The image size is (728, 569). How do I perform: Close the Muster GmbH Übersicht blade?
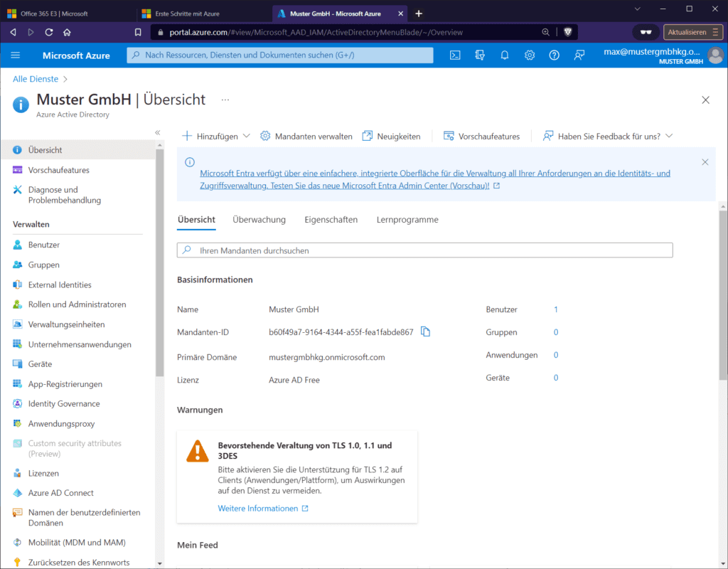(x=705, y=100)
